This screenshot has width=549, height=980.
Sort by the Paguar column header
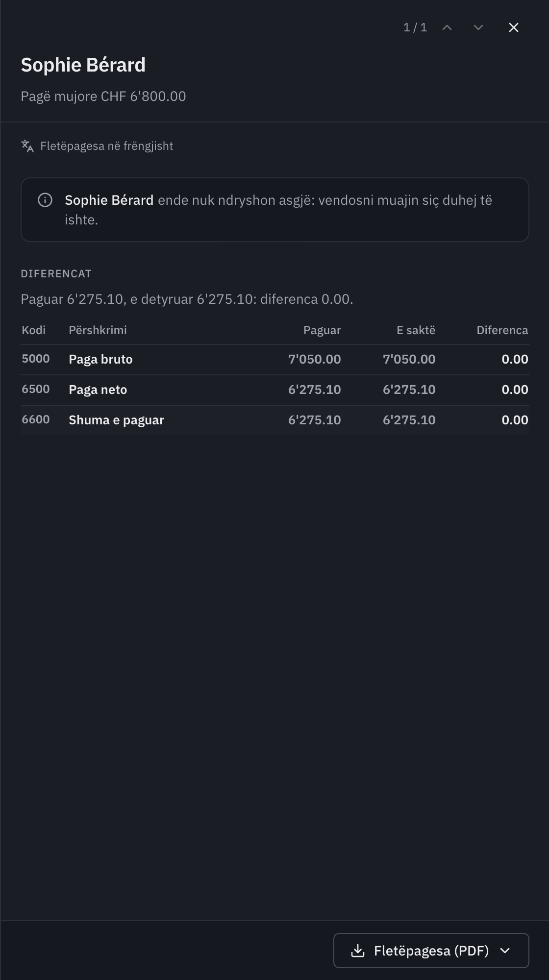point(322,330)
